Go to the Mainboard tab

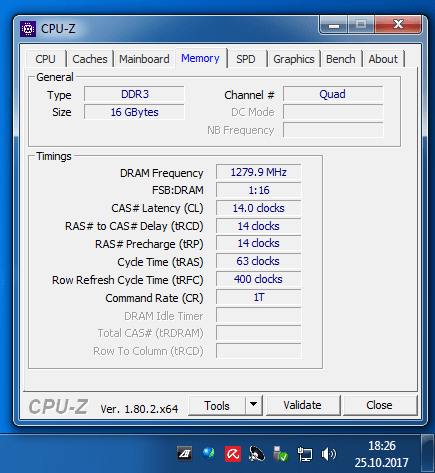tap(144, 59)
